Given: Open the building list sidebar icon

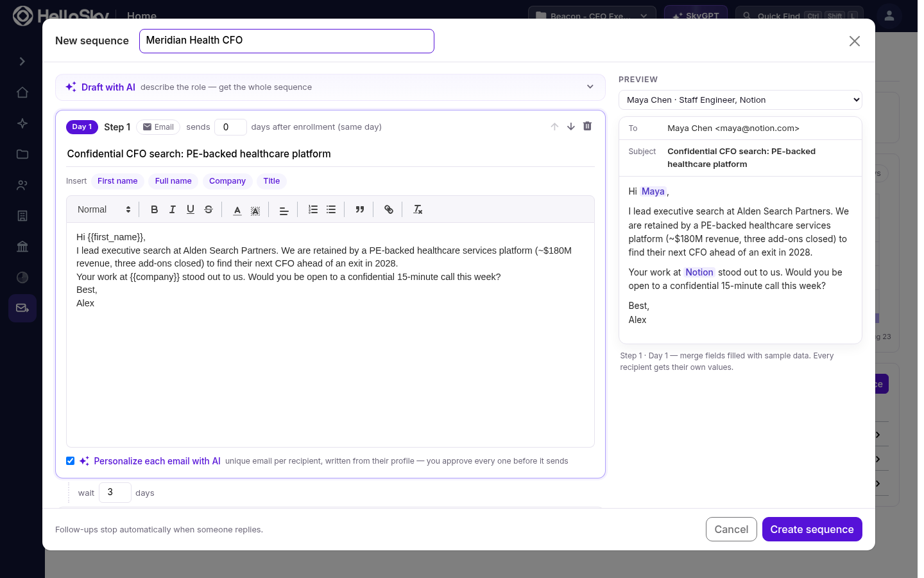Looking at the screenshot, I should coord(22,216).
